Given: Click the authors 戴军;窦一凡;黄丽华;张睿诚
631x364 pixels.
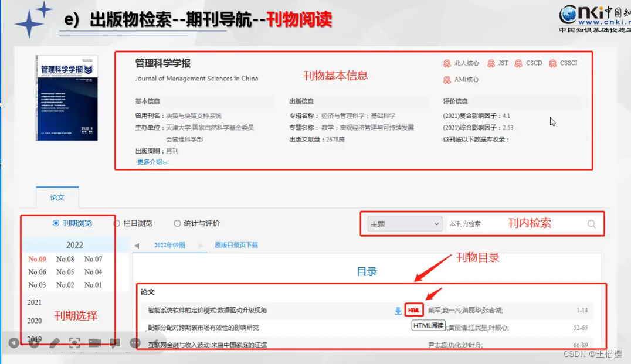Looking at the screenshot, I should (465, 310).
